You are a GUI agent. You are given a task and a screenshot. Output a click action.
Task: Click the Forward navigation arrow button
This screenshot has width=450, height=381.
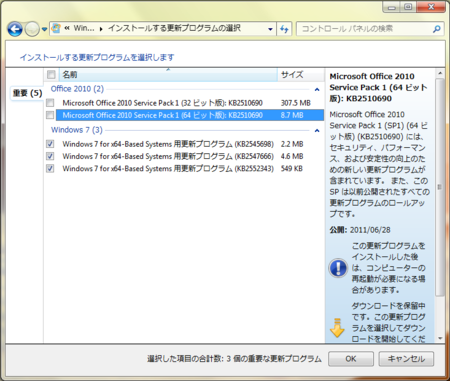(32, 29)
